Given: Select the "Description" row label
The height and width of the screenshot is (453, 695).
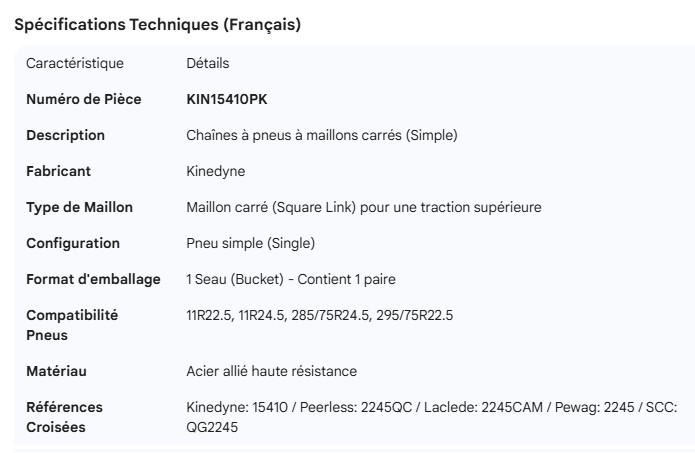Looking at the screenshot, I should pyautogui.click(x=65, y=135).
